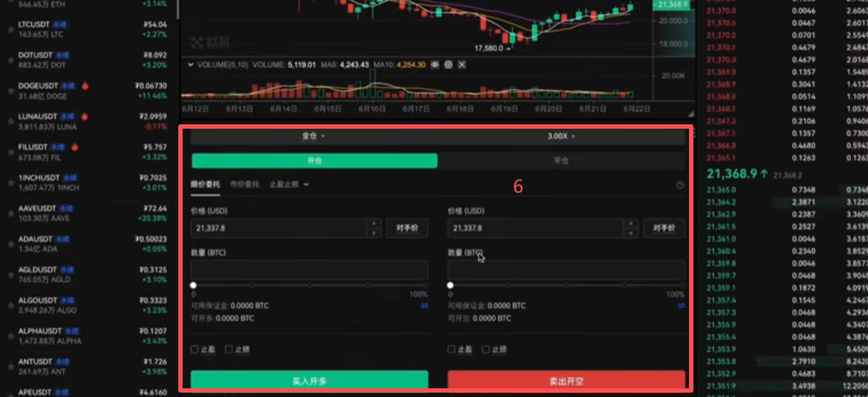868x397 pixels.
Task: Click sell-short quantity slider handle
Action: click(x=450, y=285)
